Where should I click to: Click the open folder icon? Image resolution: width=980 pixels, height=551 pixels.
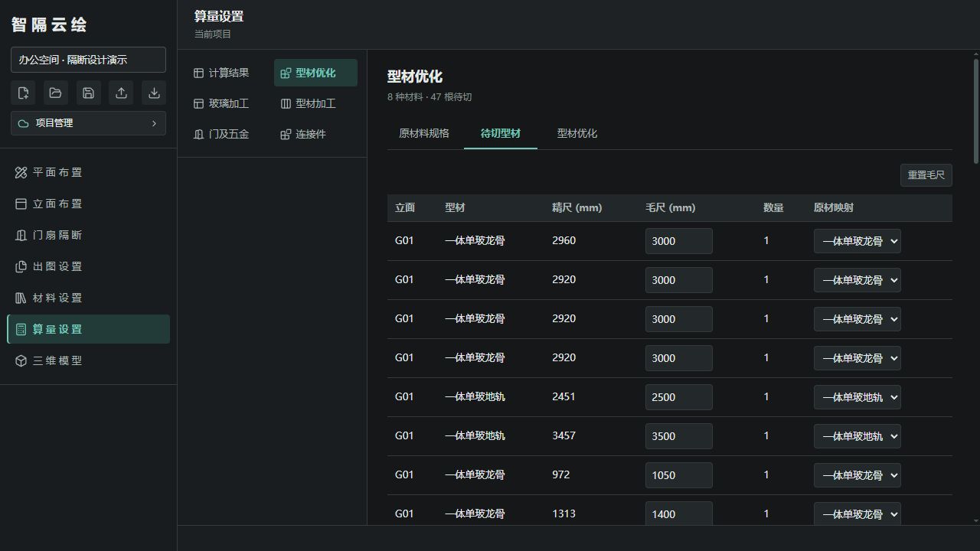pyautogui.click(x=56, y=93)
